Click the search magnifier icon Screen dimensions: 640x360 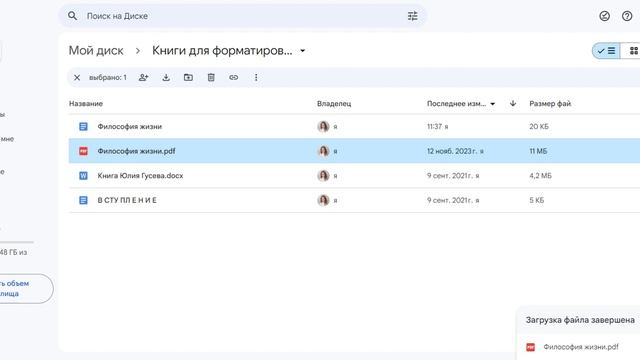pos(72,16)
